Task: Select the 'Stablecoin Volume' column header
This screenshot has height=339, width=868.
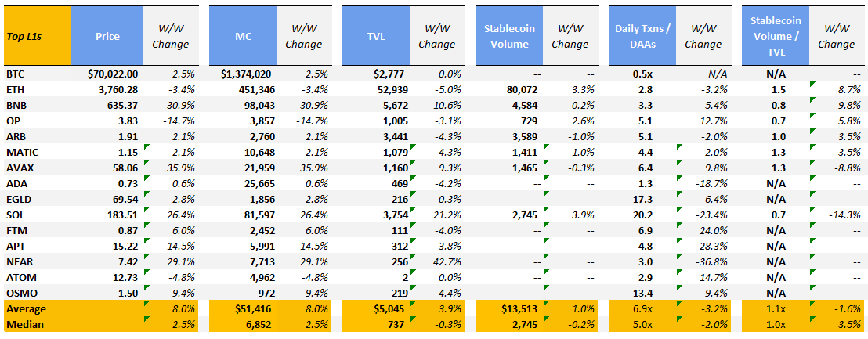Action: coord(509,36)
